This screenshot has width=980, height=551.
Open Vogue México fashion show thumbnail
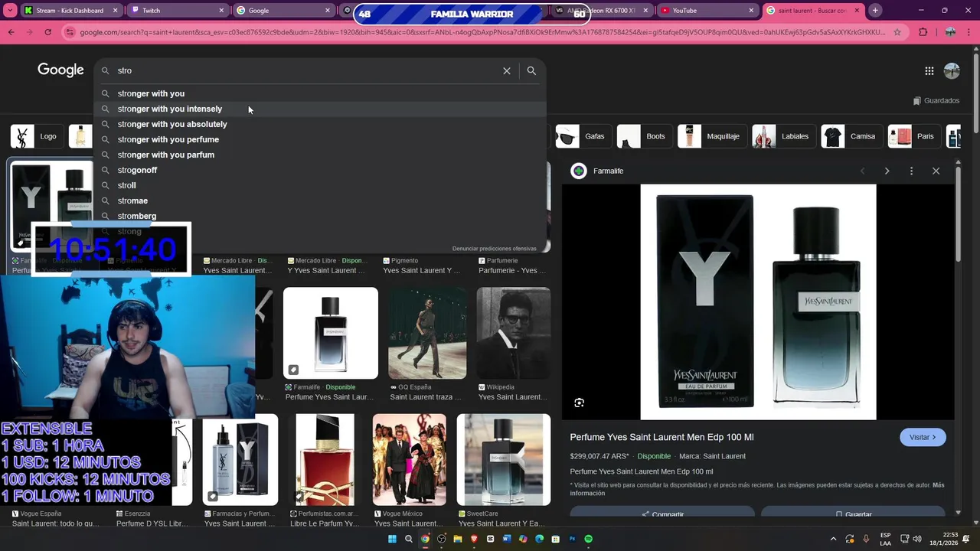(x=410, y=460)
